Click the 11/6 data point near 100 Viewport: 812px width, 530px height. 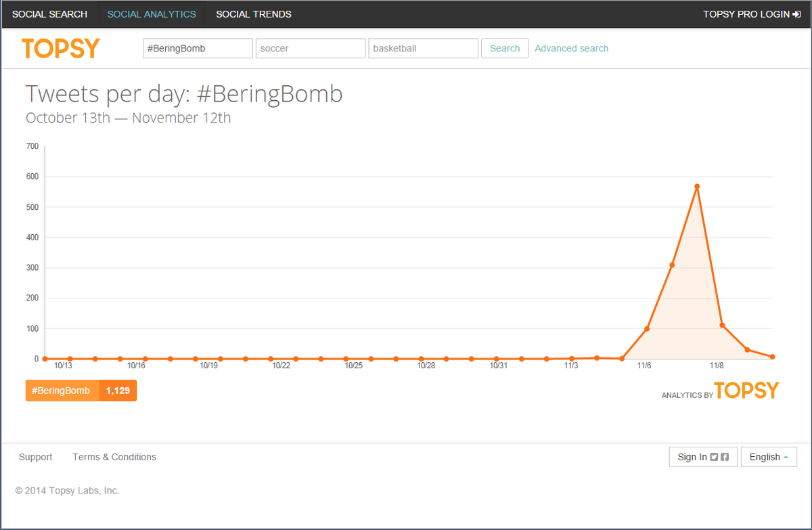(x=647, y=329)
